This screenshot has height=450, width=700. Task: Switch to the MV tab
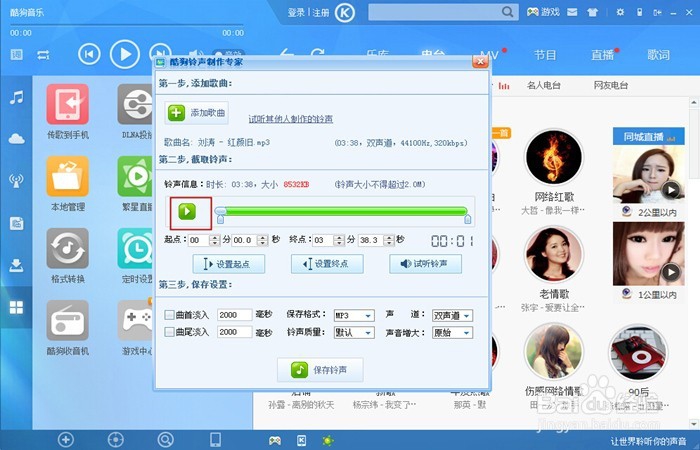(x=490, y=55)
